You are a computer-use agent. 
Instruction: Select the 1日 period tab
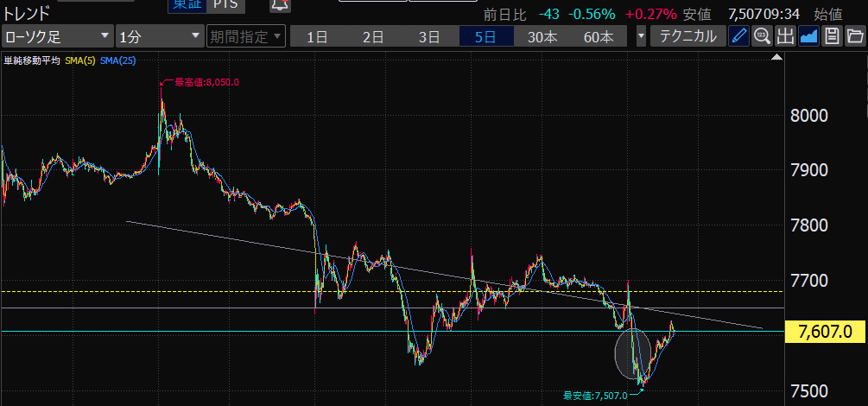317,36
